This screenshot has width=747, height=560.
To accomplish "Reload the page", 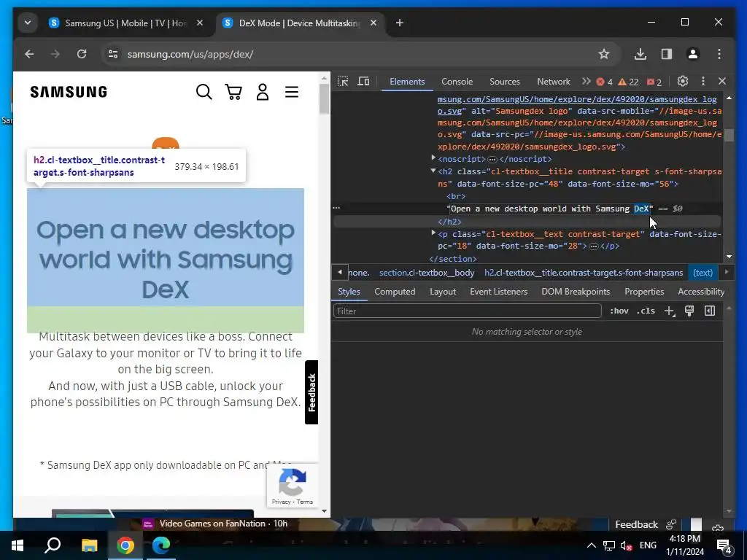I will click(82, 54).
